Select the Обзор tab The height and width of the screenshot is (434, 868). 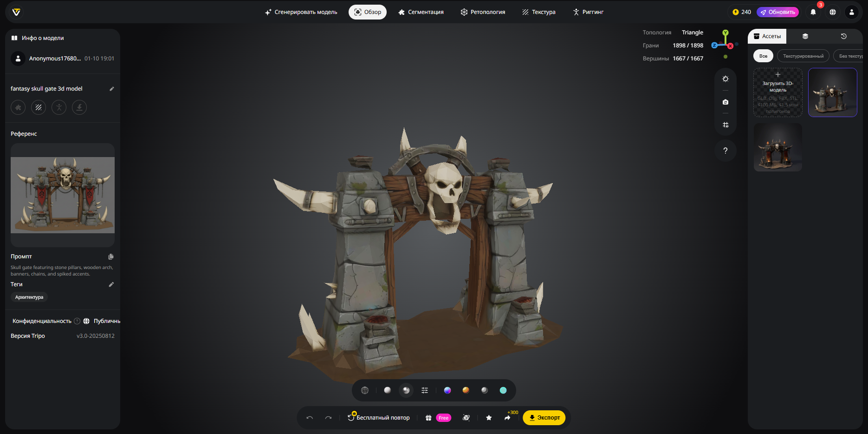(368, 12)
